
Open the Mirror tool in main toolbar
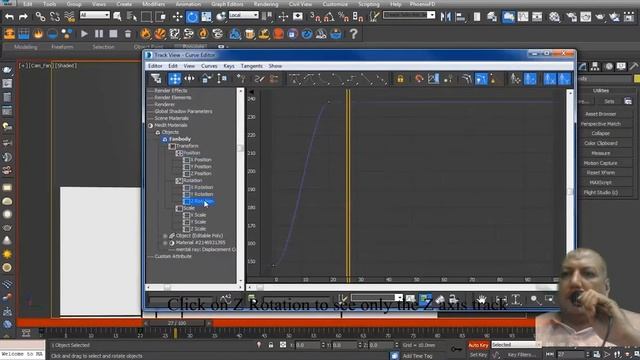[x=446, y=17]
